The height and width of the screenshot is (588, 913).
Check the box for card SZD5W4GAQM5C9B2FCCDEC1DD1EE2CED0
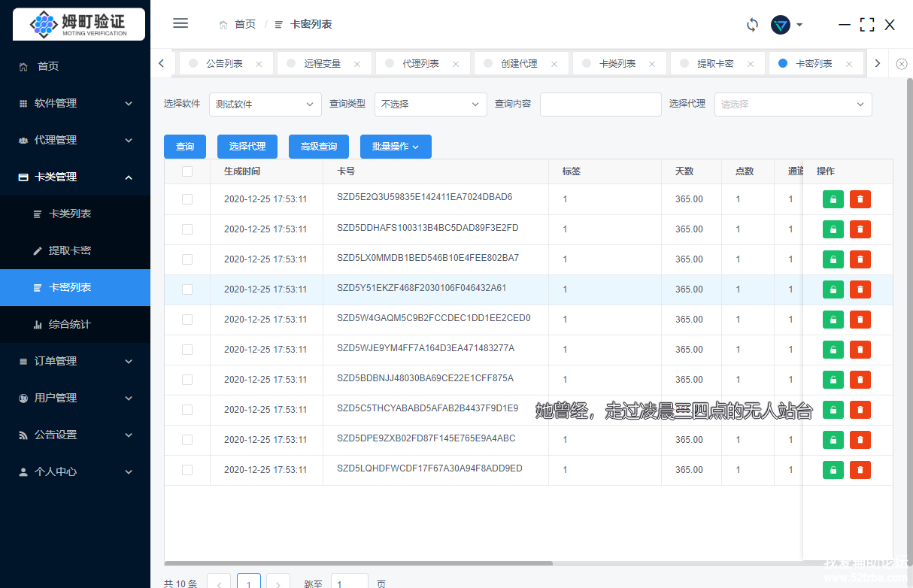[187, 320]
